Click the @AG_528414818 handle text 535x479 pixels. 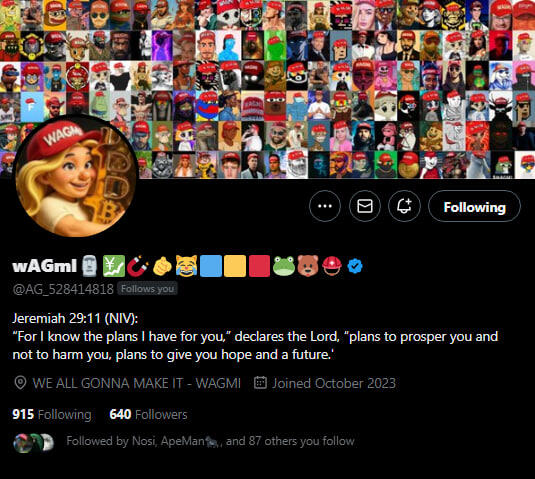coord(63,289)
